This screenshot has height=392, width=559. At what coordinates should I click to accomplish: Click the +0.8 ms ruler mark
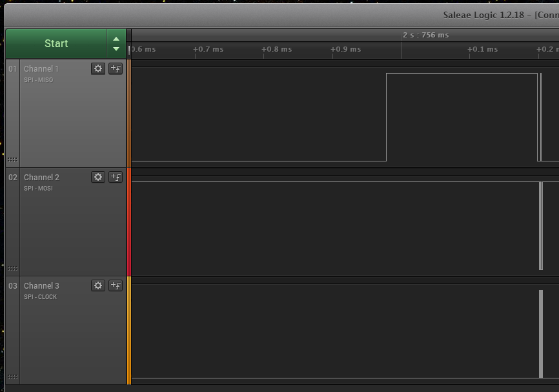coord(277,49)
